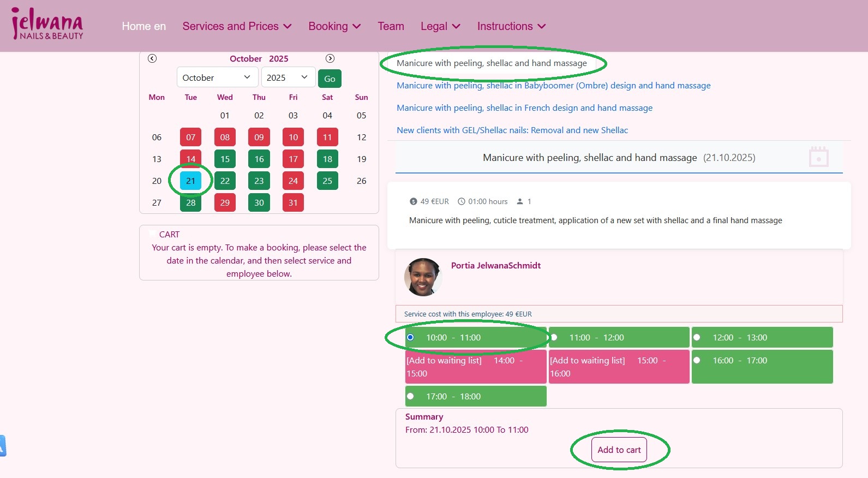868x478 pixels.
Task: Go to Home en page
Action: pyautogui.click(x=143, y=26)
